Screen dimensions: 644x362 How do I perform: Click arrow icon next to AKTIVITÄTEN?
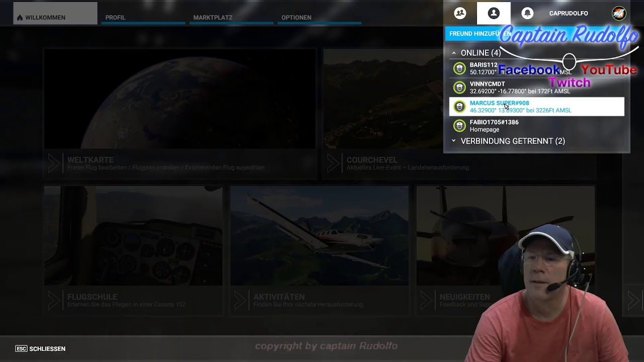pyautogui.click(x=240, y=301)
